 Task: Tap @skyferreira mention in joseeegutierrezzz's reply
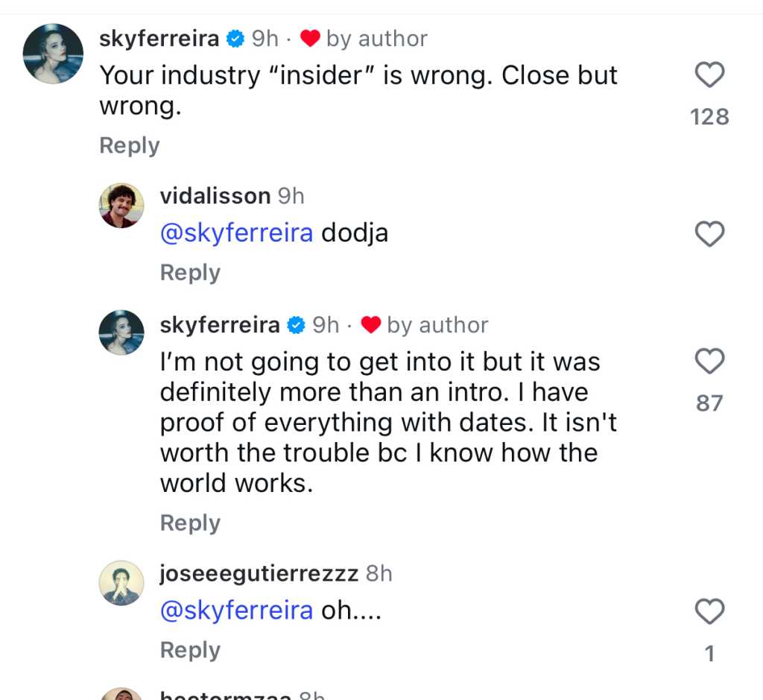pos(237,611)
